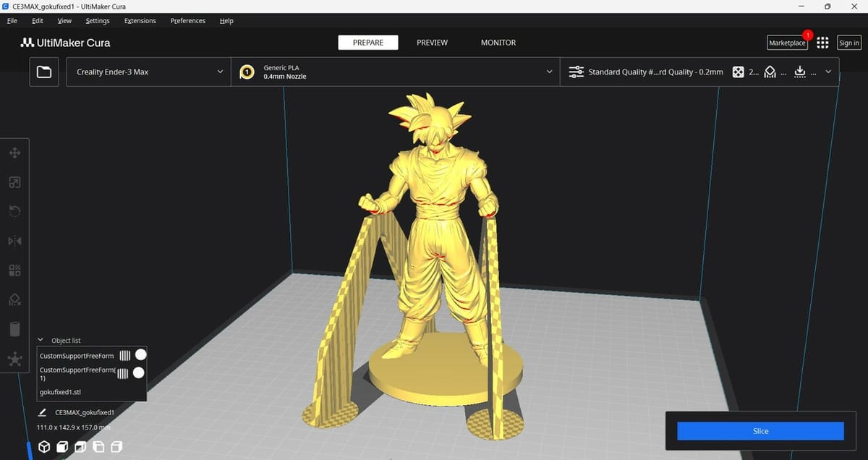Expand the print settings panel chevron
The height and width of the screenshot is (460, 868).
pyautogui.click(x=828, y=72)
